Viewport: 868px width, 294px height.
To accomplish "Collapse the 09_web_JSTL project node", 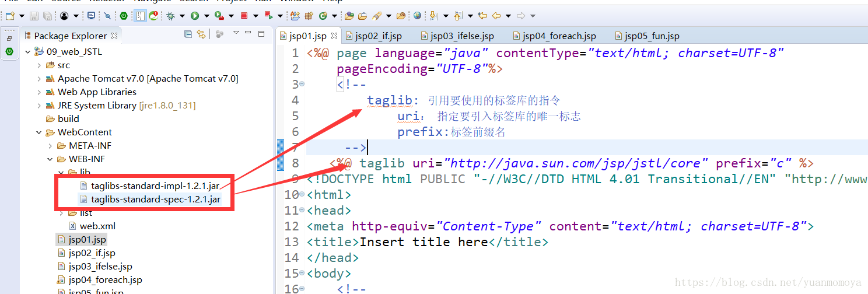I will (27, 51).
